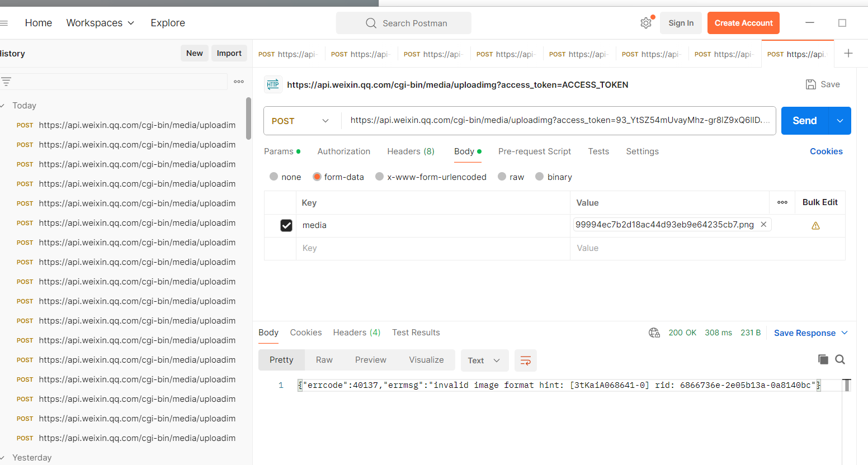This screenshot has width=868, height=465.
Task: Switch response view to Pretty
Action: pos(281,360)
